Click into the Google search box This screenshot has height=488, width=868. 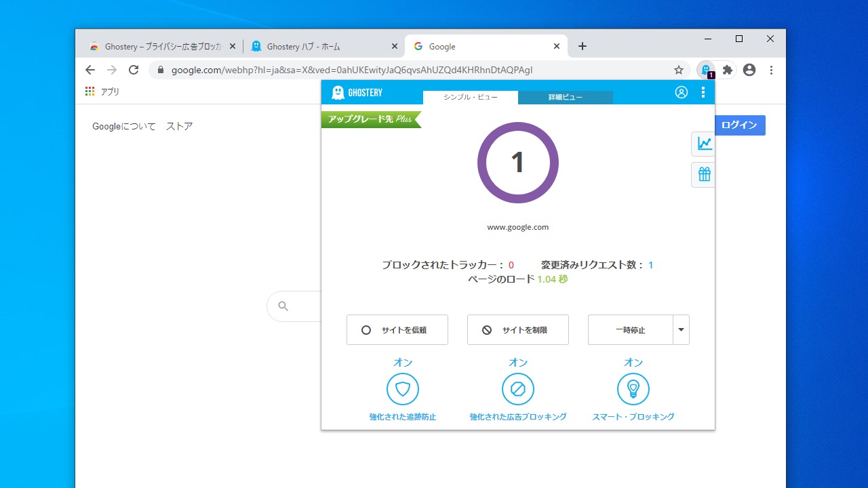pos(294,306)
